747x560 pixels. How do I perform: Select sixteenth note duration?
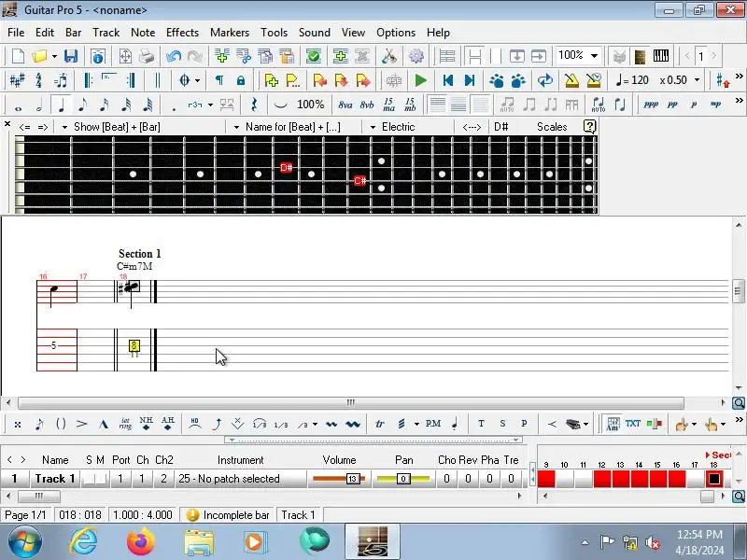105,105
